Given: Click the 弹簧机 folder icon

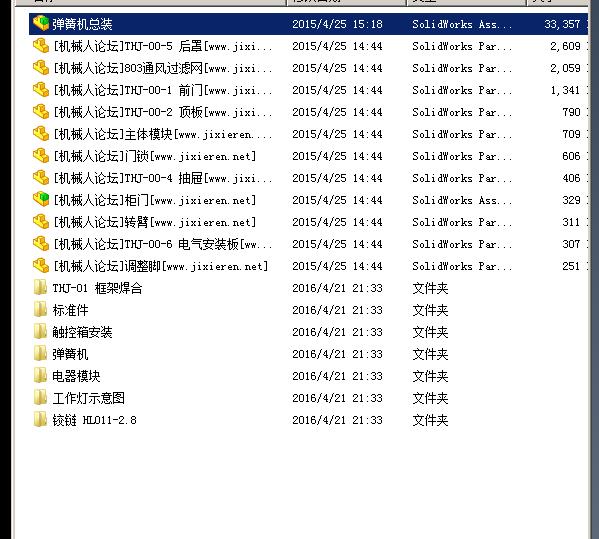Looking at the screenshot, I should point(40,354).
